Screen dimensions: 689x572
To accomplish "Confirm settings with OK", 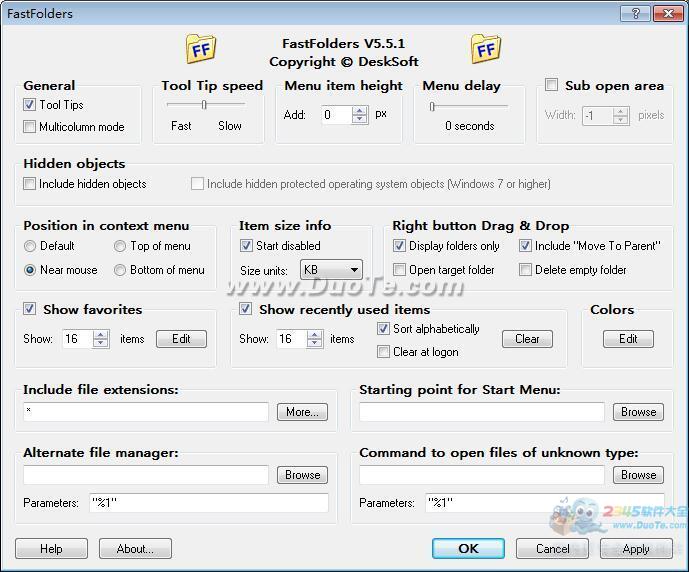I will (x=468, y=549).
